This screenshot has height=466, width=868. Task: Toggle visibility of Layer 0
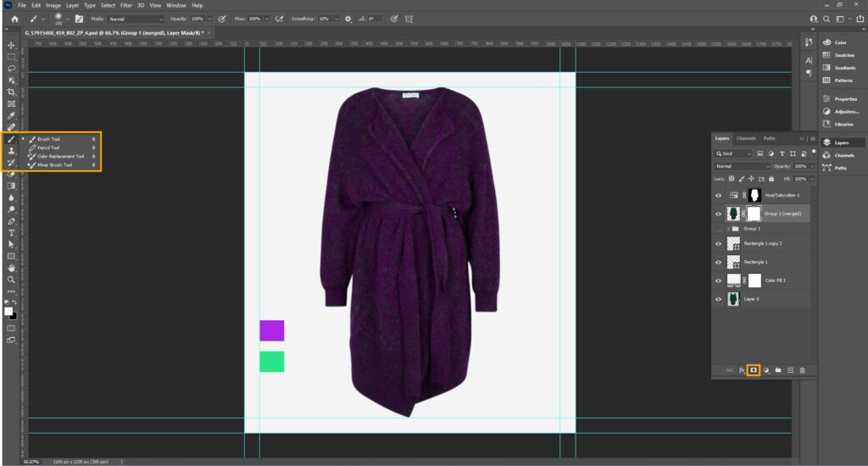(718, 299)
